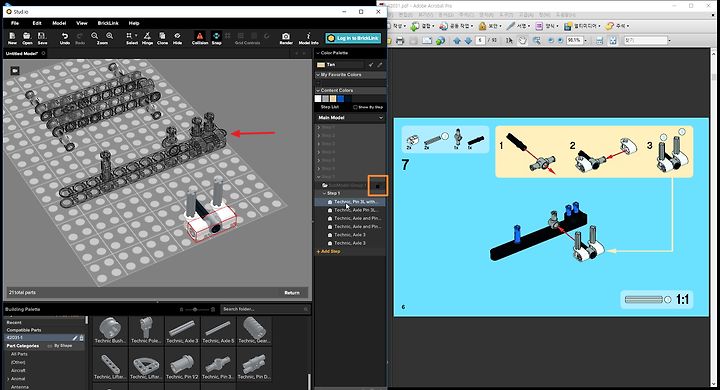Image resolution: width=720 pixels, height=390 pixels.
Task: Open the Model menu
Action: point(59,23)
